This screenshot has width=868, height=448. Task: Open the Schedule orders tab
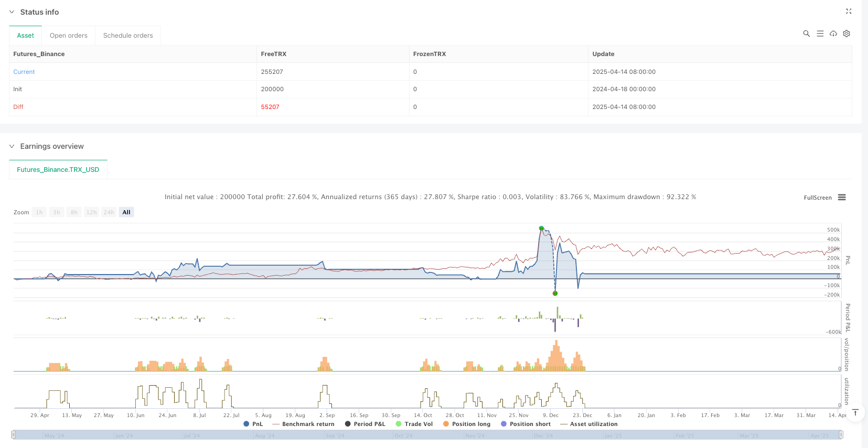pyautogui.click(x=128, y=36)
